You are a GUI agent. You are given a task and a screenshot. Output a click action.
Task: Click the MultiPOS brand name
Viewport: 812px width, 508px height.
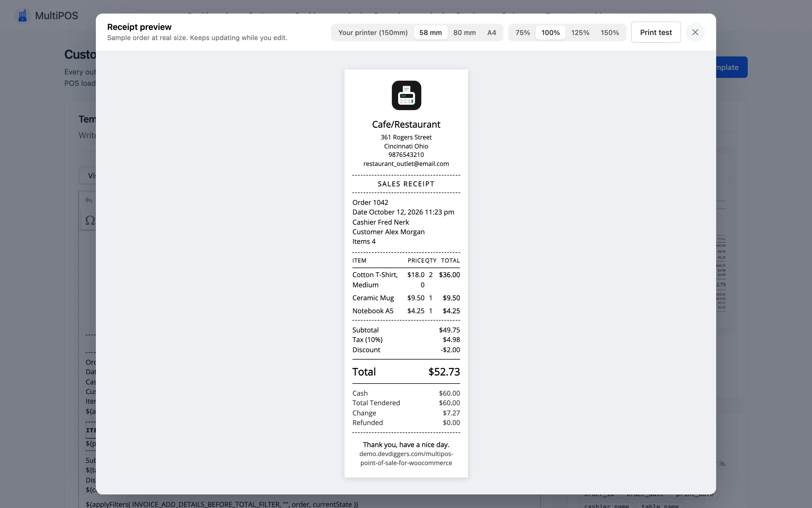point(56,16)
